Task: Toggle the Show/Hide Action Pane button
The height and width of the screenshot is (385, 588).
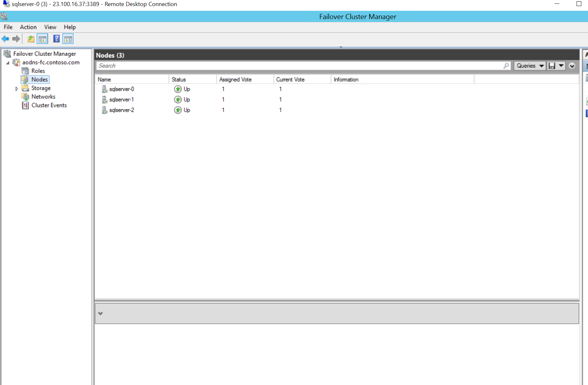Action: [68, 39]
